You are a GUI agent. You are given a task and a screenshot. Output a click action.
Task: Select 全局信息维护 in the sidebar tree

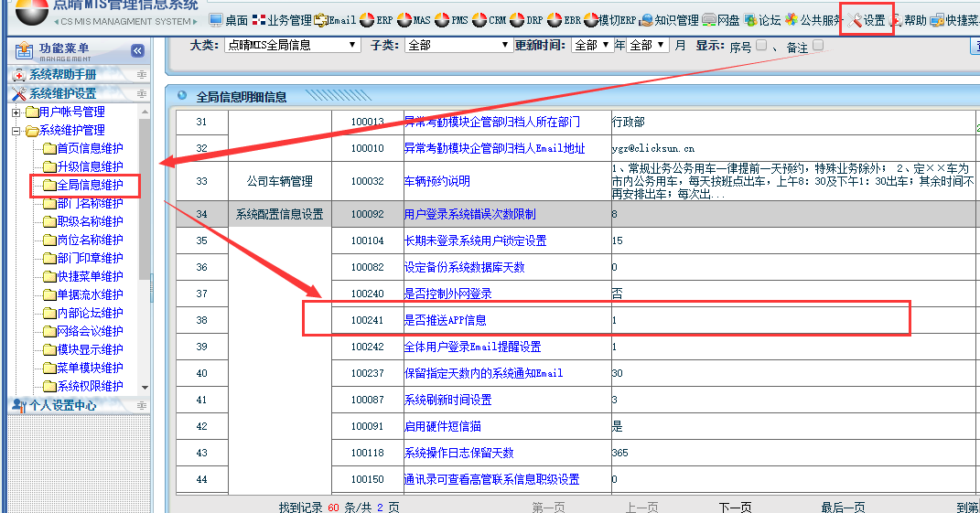click(x=90, y=186)
